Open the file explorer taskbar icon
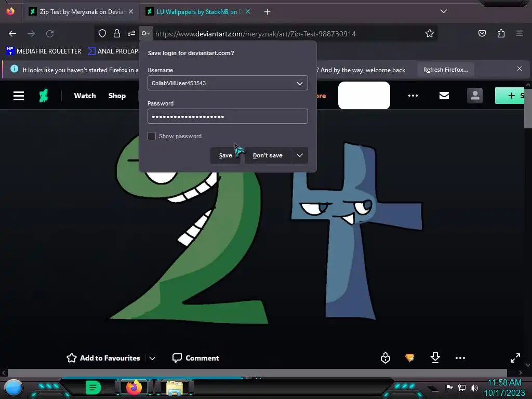532x399 pixels. tap(175, 388)
